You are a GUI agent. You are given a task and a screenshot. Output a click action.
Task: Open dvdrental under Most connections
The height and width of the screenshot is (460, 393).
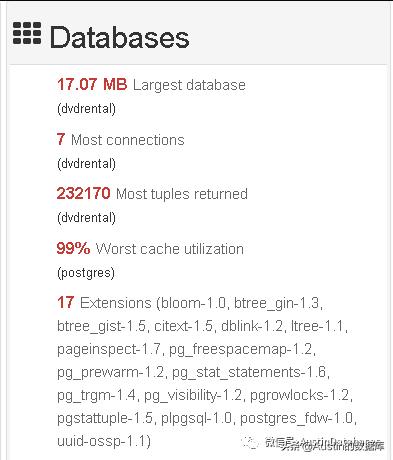click(86, 164)
